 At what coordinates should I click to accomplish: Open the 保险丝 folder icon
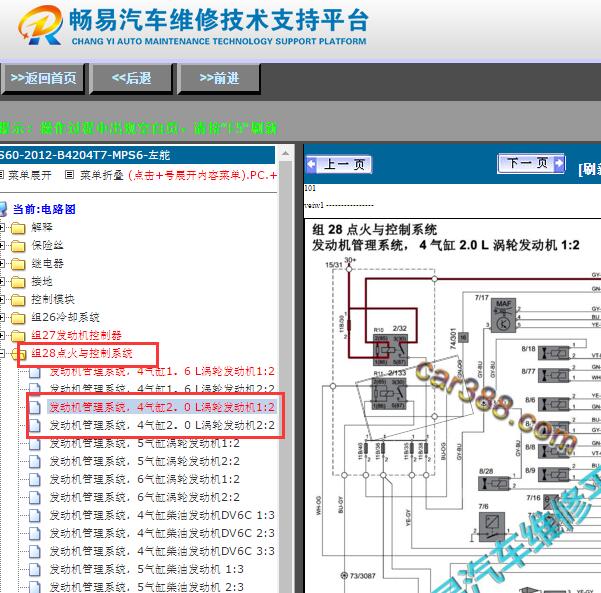pos(18,246)
